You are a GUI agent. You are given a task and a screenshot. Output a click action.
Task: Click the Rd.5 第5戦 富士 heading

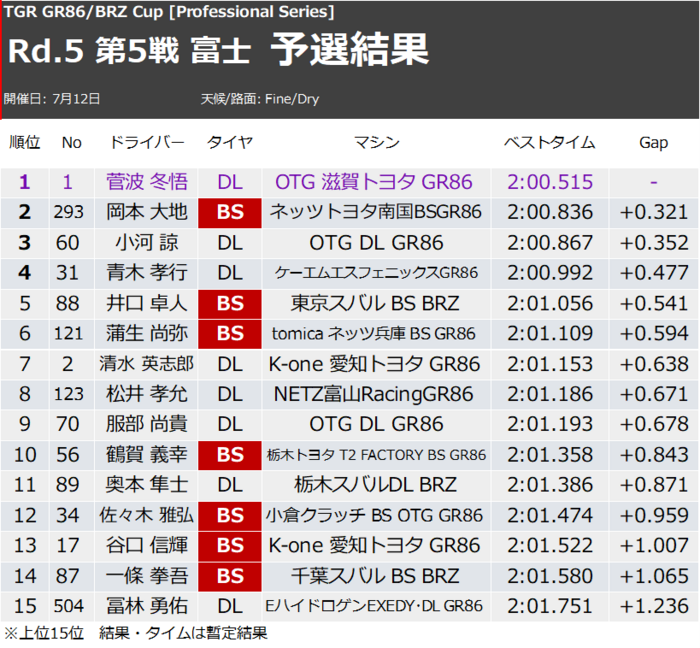(x=129, y=50)
